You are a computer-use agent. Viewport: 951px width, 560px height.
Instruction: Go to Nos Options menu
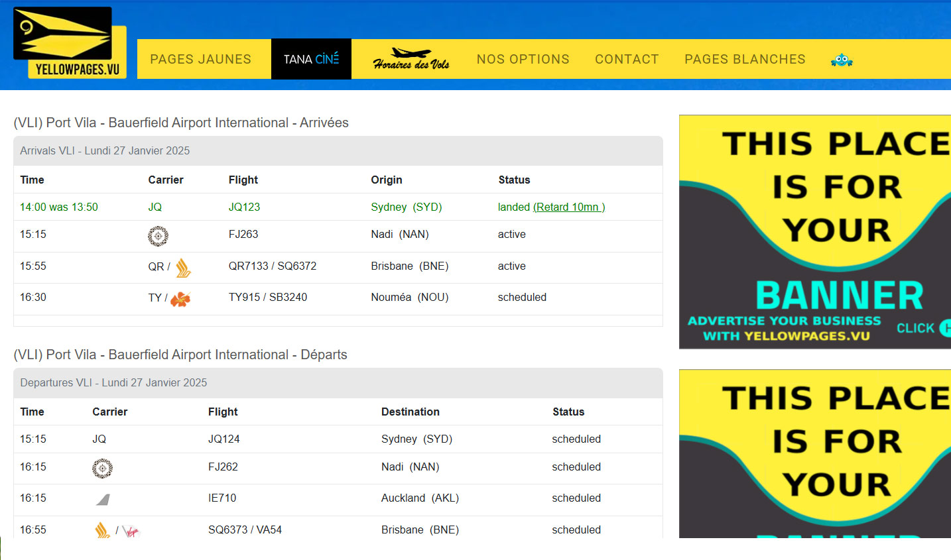point(523,59)
